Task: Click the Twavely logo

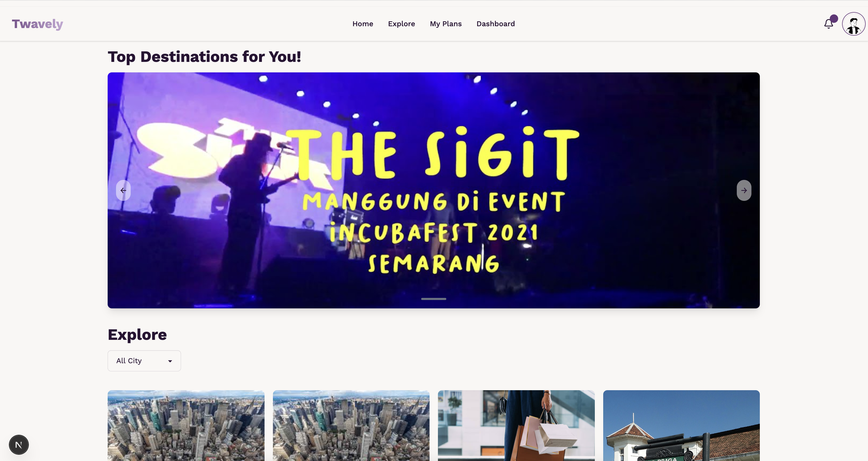Action: pyautogui.click(x=37, y=24)
